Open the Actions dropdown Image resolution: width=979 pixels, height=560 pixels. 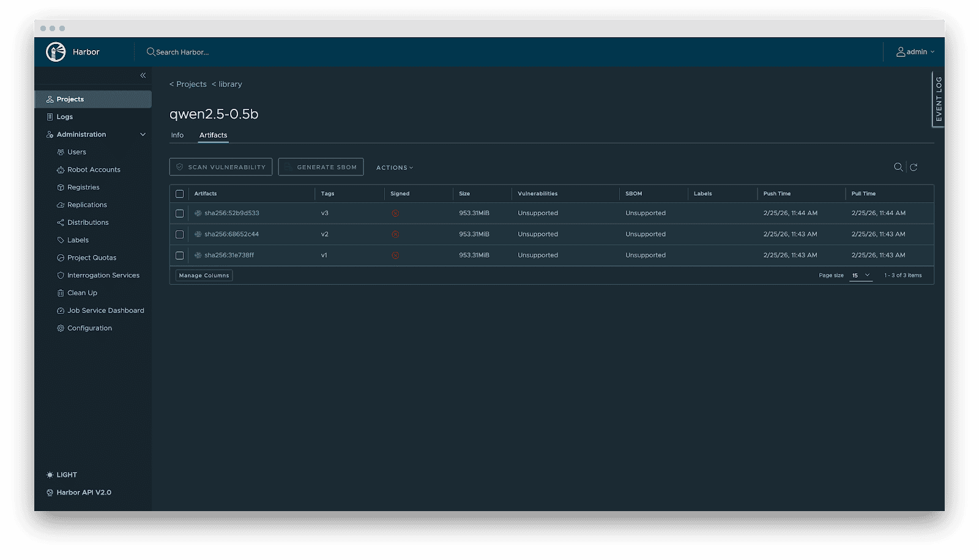point(393,167)
